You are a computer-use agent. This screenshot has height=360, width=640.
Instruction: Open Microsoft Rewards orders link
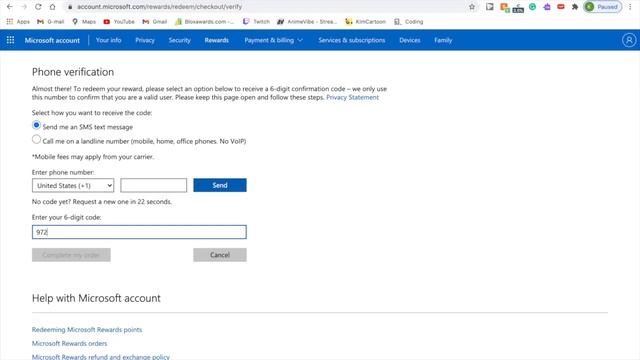(69, 344)
